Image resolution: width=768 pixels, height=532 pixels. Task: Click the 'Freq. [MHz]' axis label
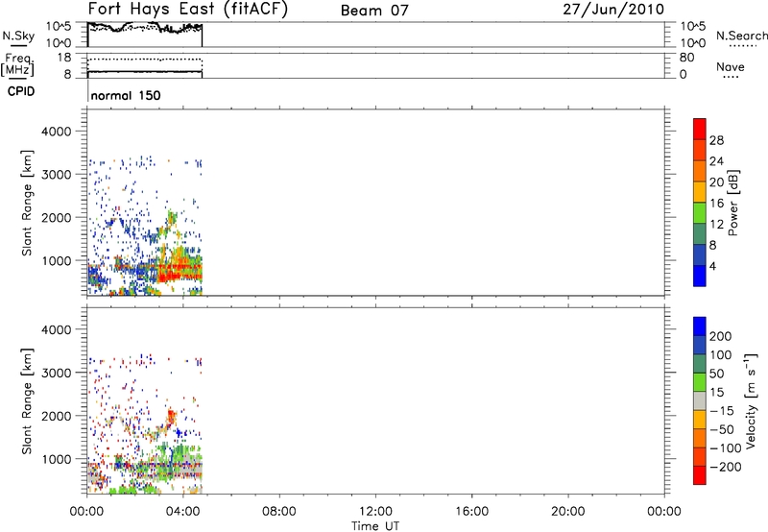(17, 65)
